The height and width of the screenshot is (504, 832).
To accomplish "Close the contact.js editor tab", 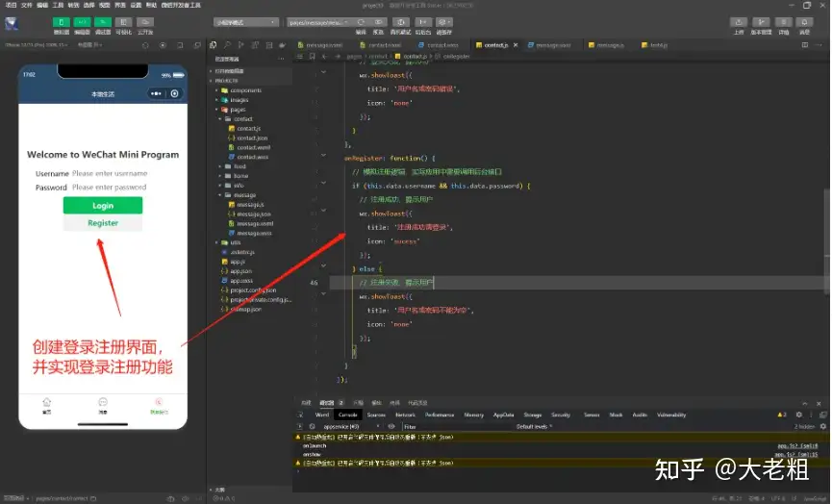I will click(x=516, y=45).
